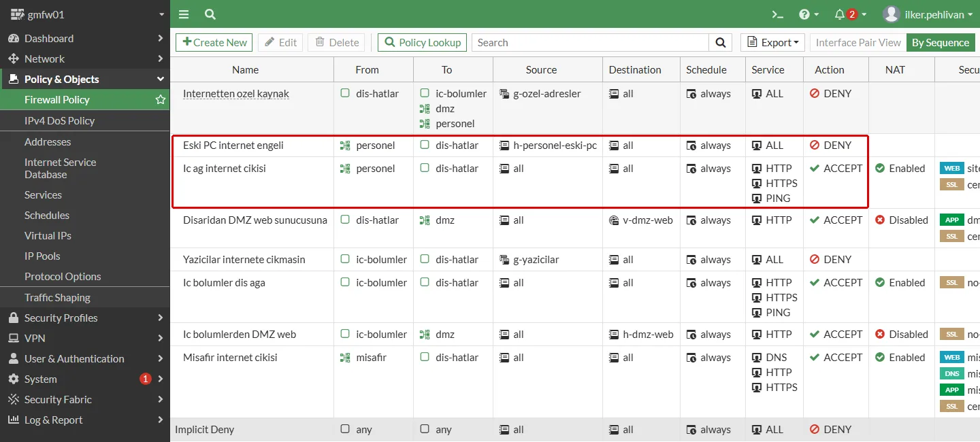Click the magnifier search icon in header
Screen dimensions: 980x442
click(x=210, y=14)
